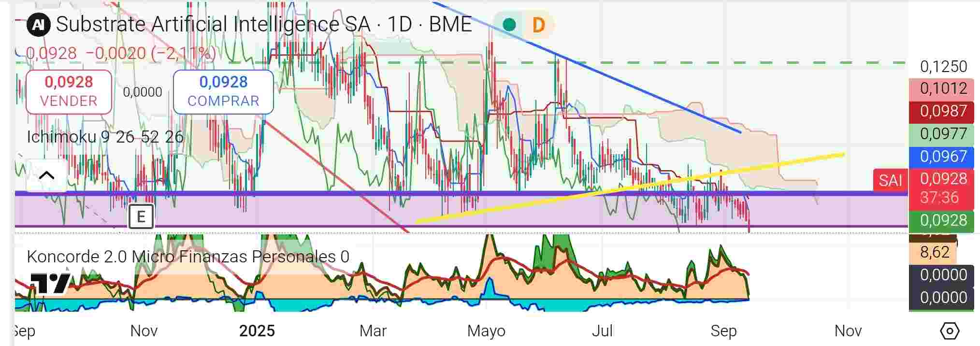The image size is (980, 346).
Task: Click the 0,0977 light green price label
Action: pos(941,134)
